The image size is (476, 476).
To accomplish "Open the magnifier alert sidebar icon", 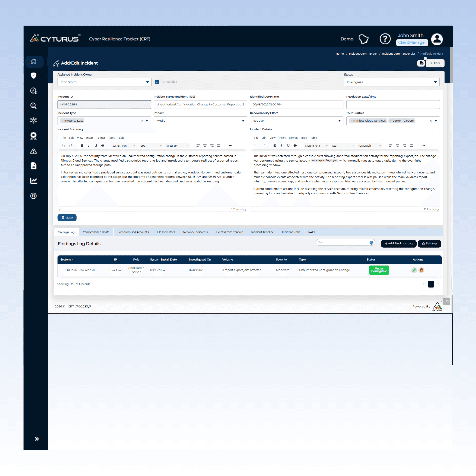I will click(34, 106).
